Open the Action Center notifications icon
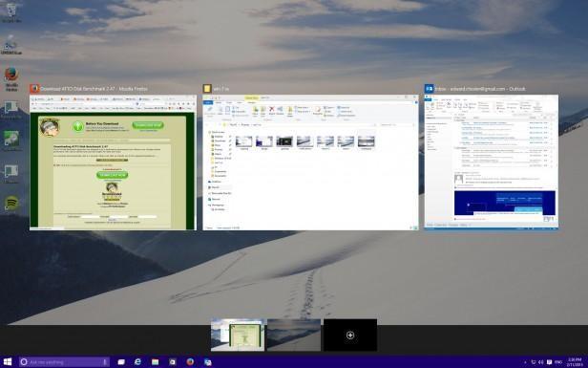The image size is (588, 368). click(550, 362)
